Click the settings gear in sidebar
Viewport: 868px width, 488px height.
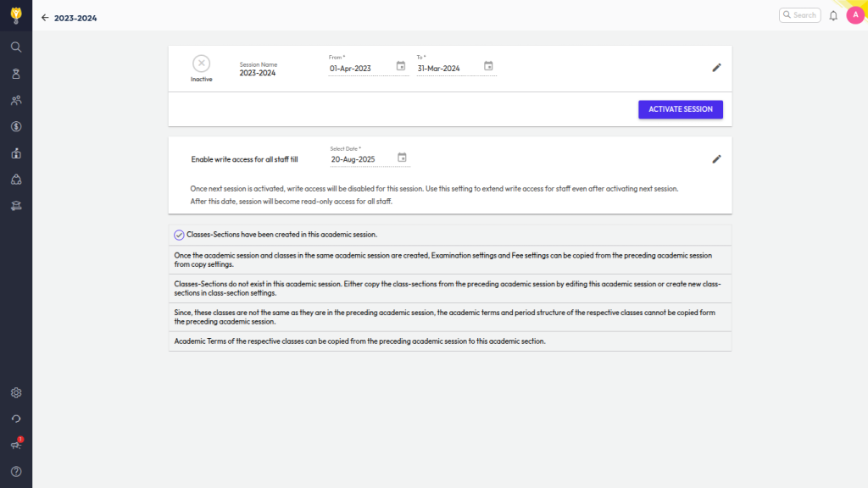16,393
